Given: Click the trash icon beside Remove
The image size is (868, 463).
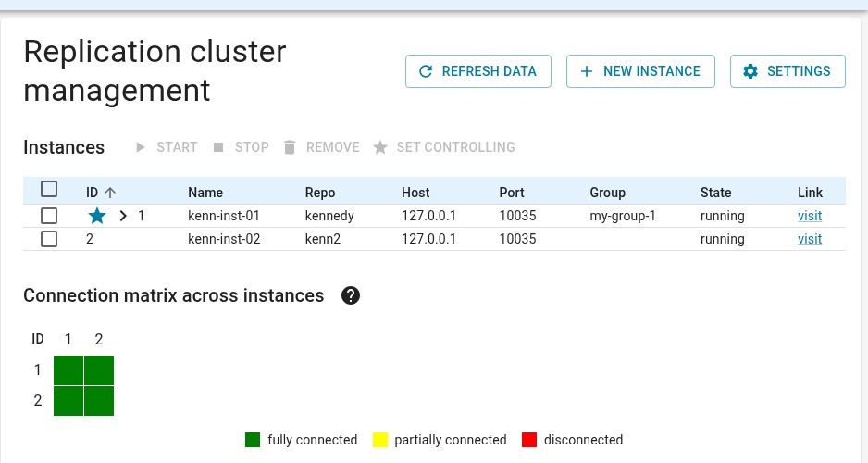Looking at the screenshot, I should coord(290,147).
